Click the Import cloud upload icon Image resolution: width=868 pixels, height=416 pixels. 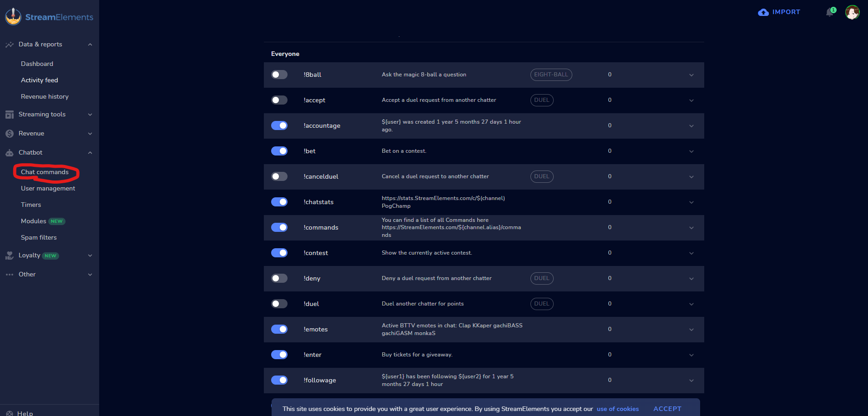click(763, 12)
